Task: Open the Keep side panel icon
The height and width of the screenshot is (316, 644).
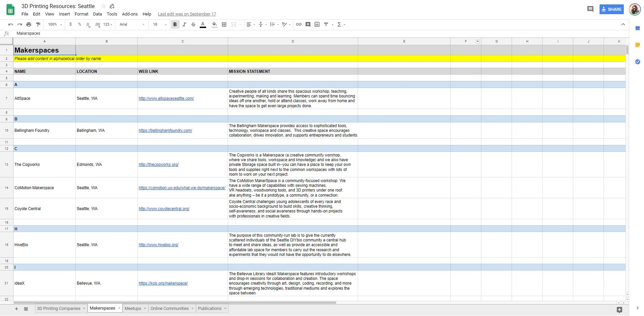Action: (x=637, y=45)
